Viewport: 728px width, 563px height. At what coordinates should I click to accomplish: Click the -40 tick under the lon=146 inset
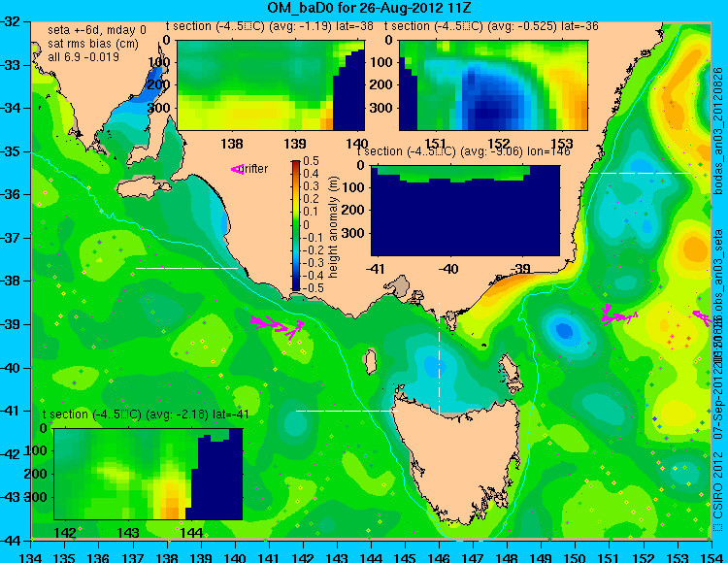[447, 269]
